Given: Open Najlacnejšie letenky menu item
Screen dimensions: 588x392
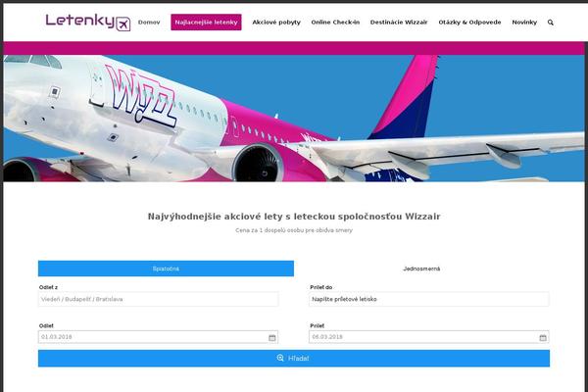Looking at the screenshot, I should pos(206,23).
